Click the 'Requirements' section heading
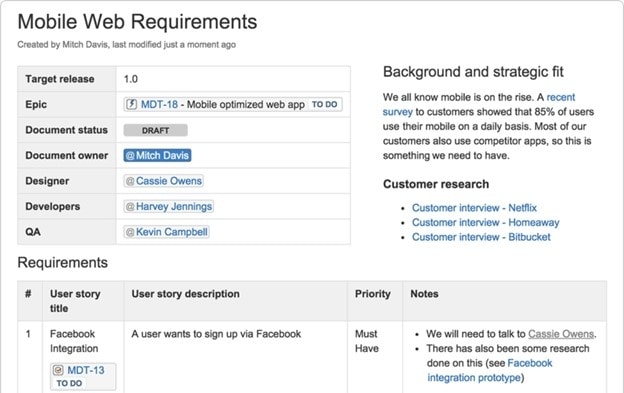 [x=62, y=263]
